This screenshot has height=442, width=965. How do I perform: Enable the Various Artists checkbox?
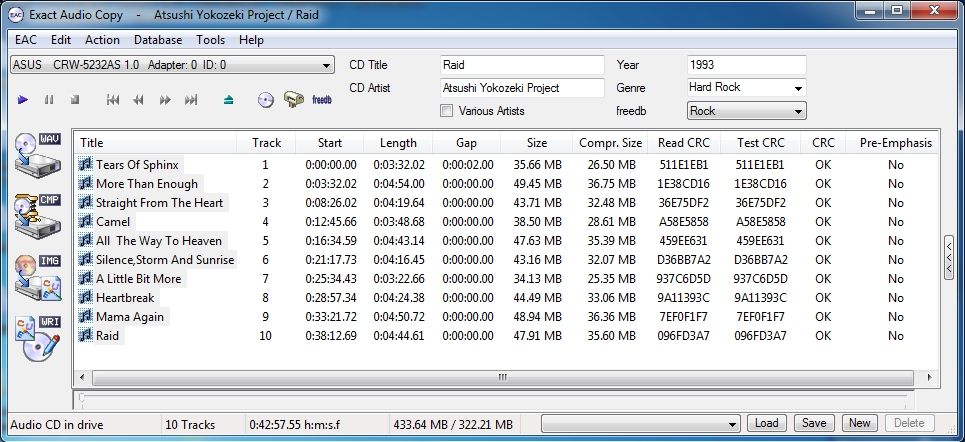tap(447, 111)
